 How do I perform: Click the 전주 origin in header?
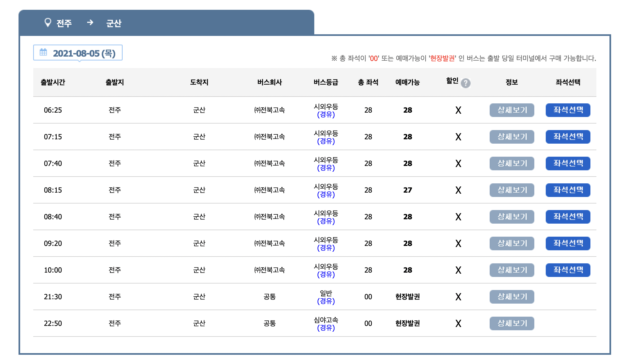pyautogui.click(x=64, y=23)
